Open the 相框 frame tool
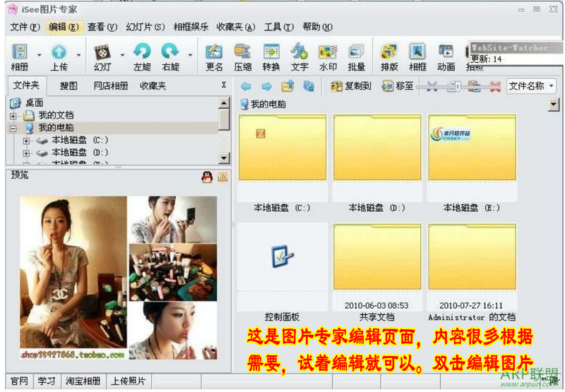 417,57
